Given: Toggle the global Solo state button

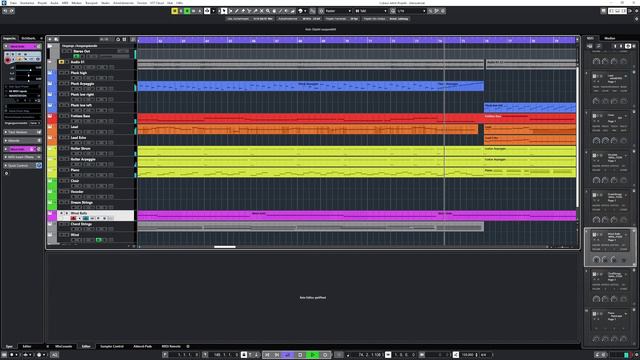Looking at the screenshot, I should click(x=181, y=11).
